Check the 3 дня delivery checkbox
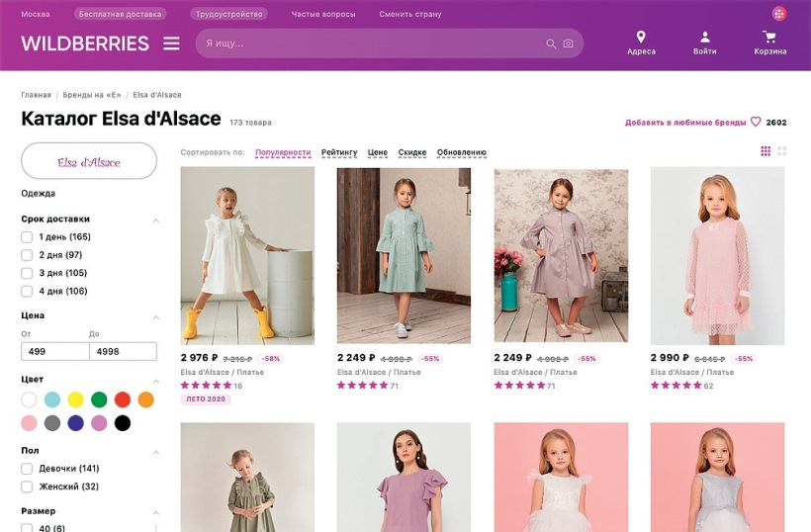811x532 pixels. [x=27, y=273]
